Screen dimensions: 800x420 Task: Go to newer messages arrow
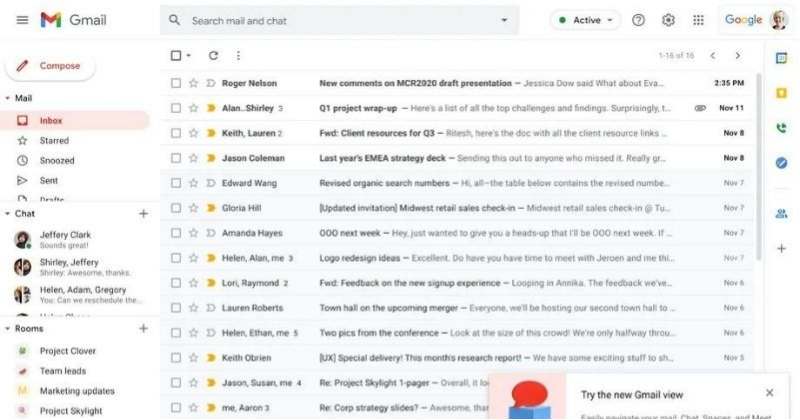pyautogui.click(x=713, y=56)
